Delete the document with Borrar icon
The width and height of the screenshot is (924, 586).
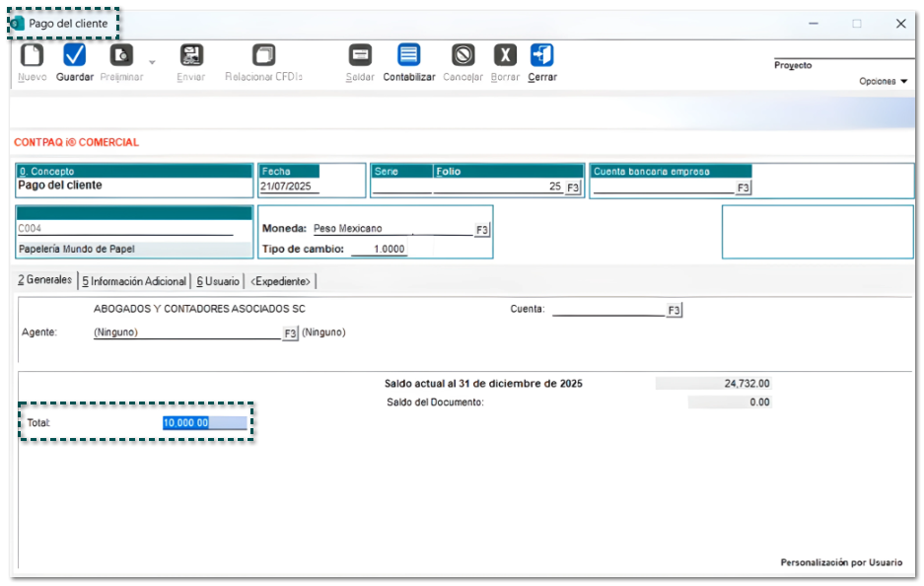tap(505, 55)
